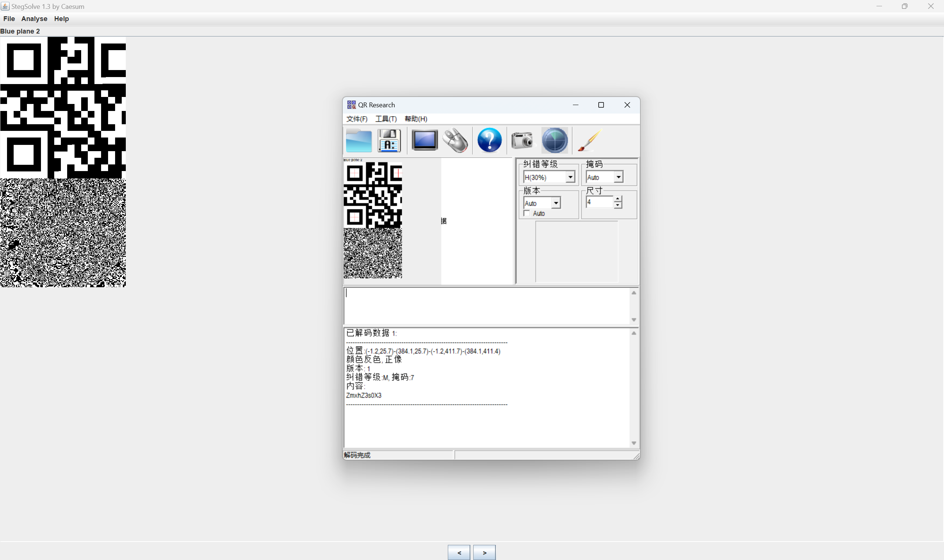Click the camera icon in QR Research
The height and width of the screenshot is (560, 944).
[522, 140]
